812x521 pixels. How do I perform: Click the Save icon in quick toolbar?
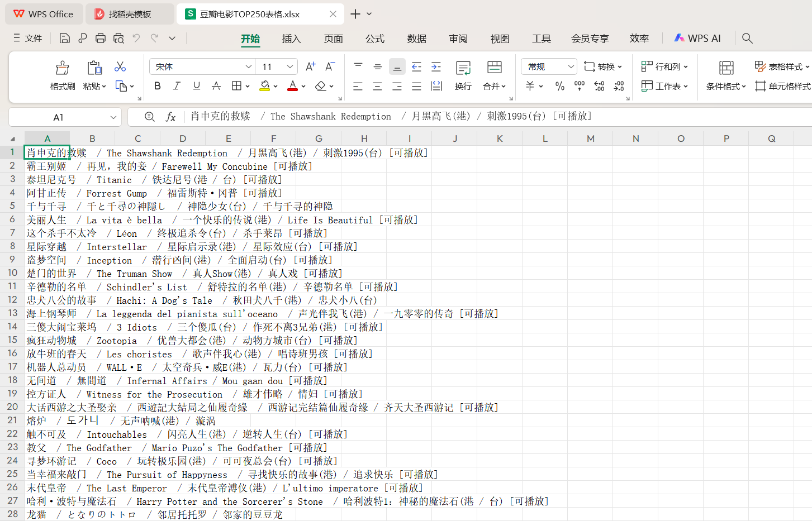[x=65, y=39]
